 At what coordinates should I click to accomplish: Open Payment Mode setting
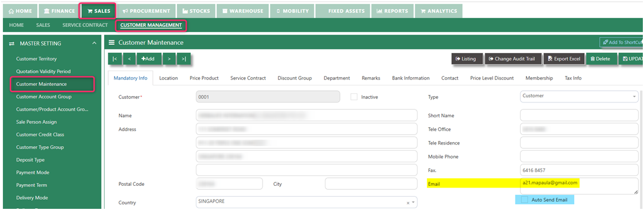click(32, 173)
